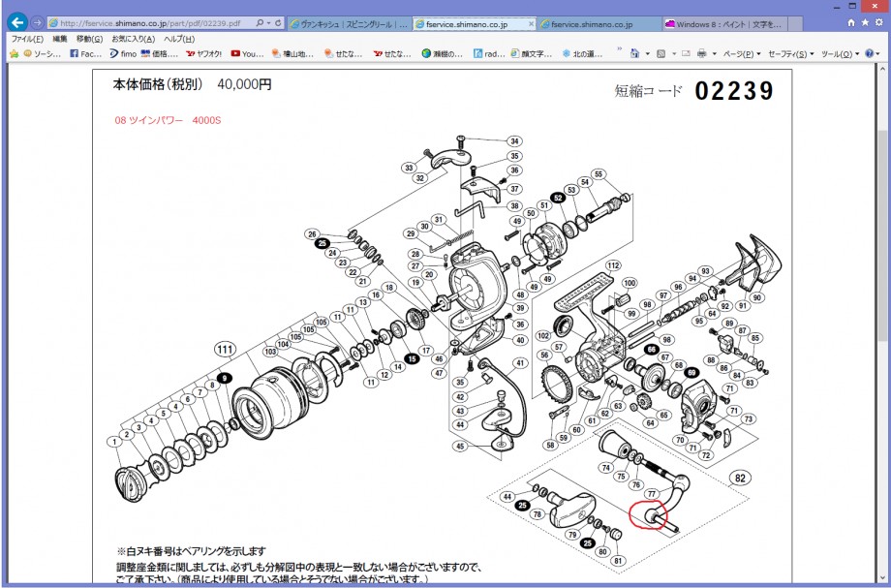Viewport: 891px width, 588px height.
Task: Click part number 111 in the diagram
Action: (225, 349)
